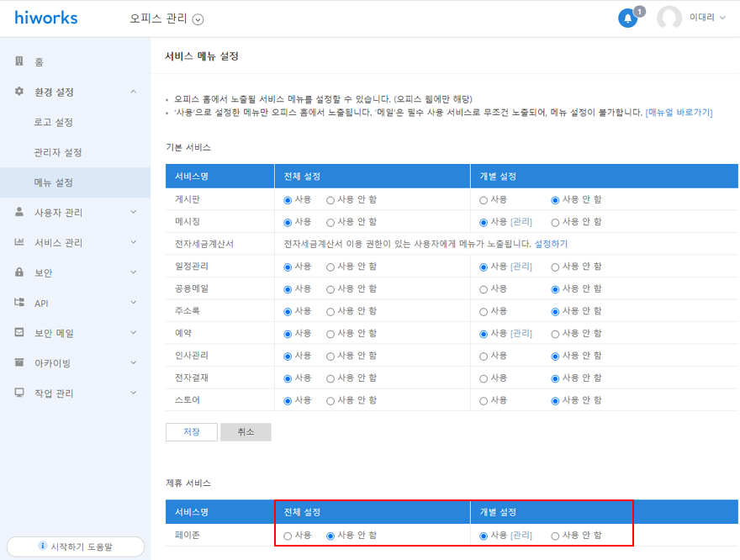Click 관리 link in 일정관리 row
740x560 pixels.
pyautogui.click(x=521, y=267)
